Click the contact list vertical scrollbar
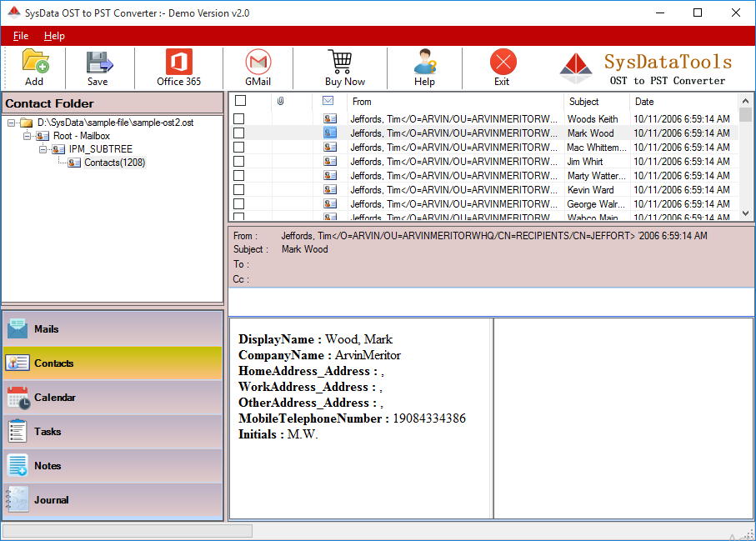Screen dimensions: 756x541 point(746,163)
